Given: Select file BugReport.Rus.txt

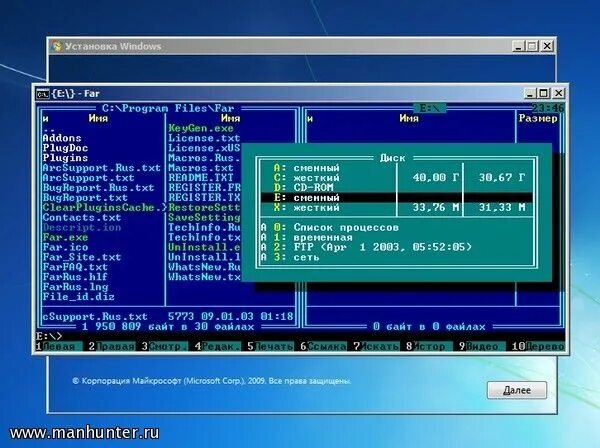Looking at the screenshot, I should 98,188.
